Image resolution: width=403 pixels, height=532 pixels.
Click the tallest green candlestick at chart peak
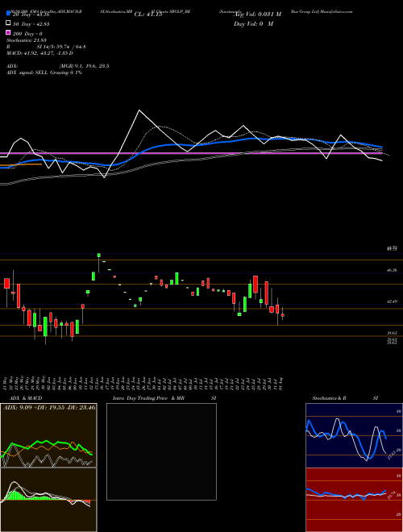(x=98, y=256)
